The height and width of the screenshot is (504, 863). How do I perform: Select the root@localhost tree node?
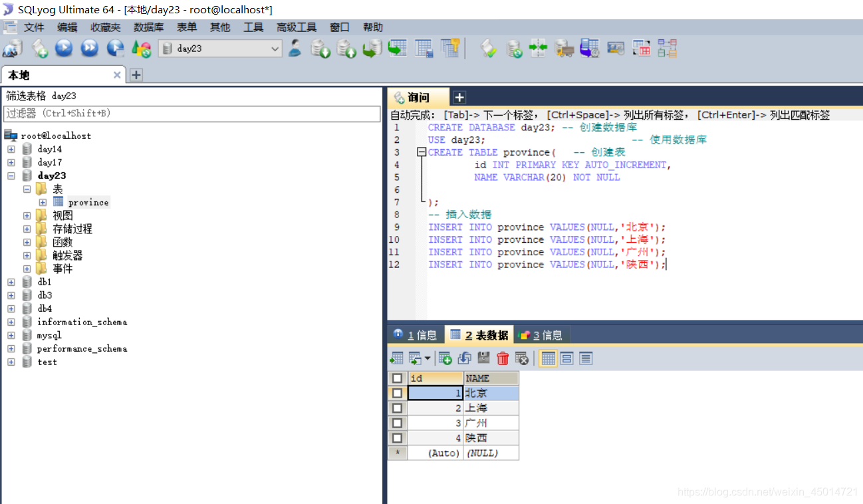click(x=56, y=136)
